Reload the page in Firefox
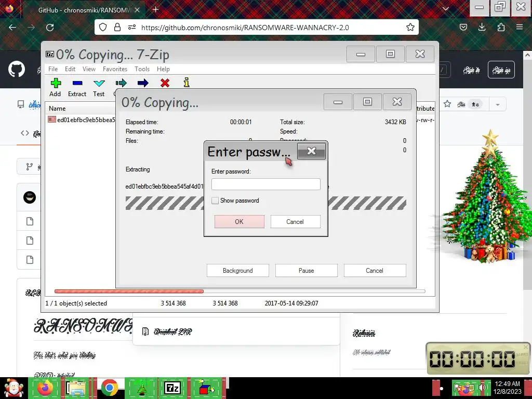Viewport: 532px width, 399px height. 50,28
